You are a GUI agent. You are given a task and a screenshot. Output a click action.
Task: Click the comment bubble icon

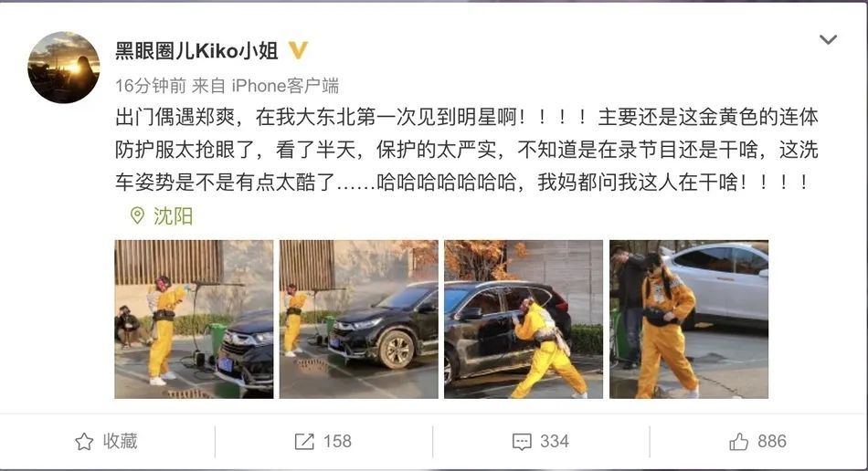tap(522, 442)
